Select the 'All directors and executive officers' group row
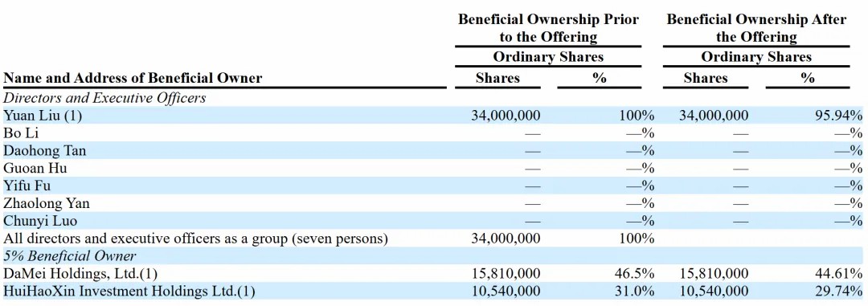Screen dimensions: 868x306 pos(434,239)
